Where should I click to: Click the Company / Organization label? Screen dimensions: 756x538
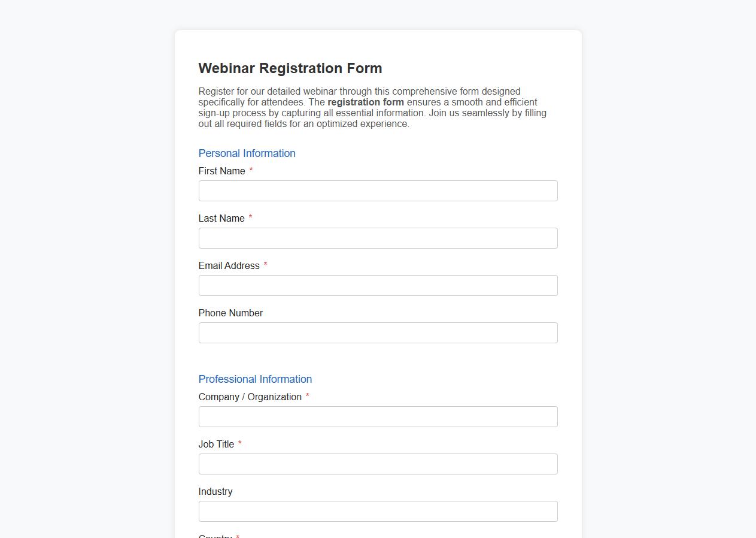[x=250, y=397]
